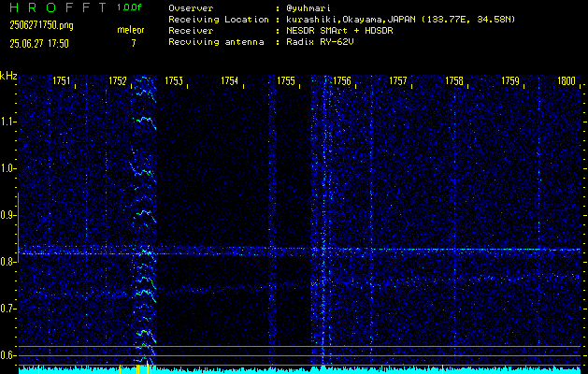
Task: Click the 1752 time axis label
Action: (118, 80)
